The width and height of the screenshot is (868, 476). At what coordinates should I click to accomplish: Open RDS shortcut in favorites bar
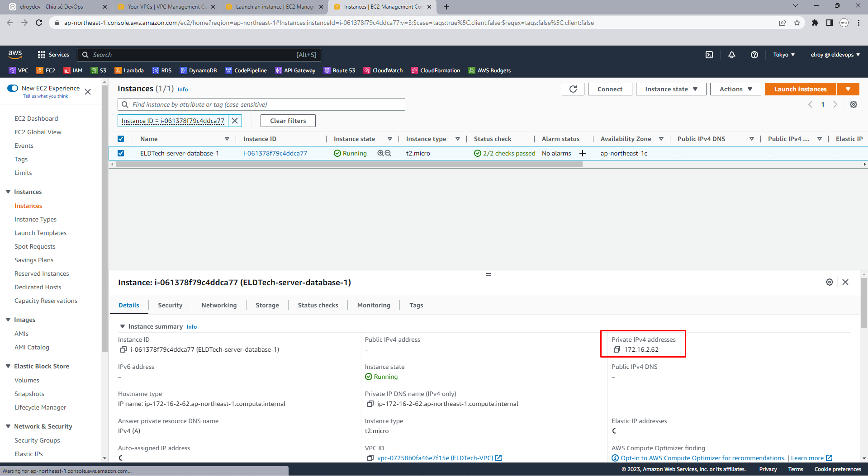[162, 71]
